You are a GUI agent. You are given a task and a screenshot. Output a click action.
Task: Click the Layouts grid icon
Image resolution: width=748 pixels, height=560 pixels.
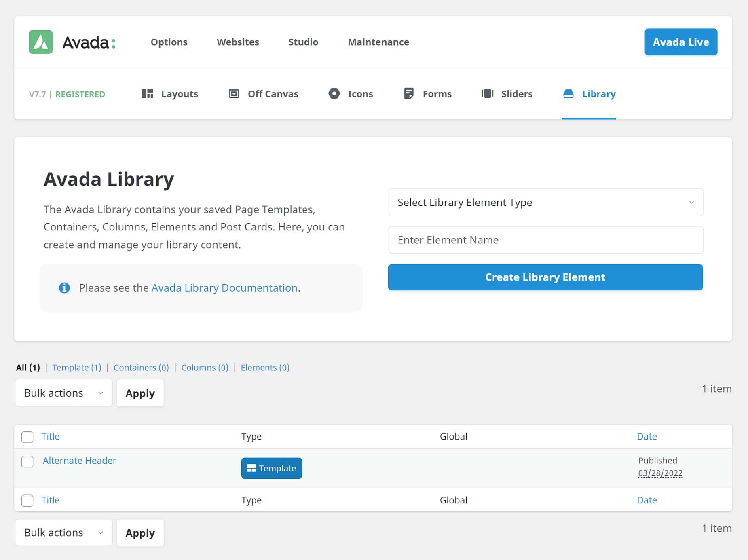(x=147, y=94)
